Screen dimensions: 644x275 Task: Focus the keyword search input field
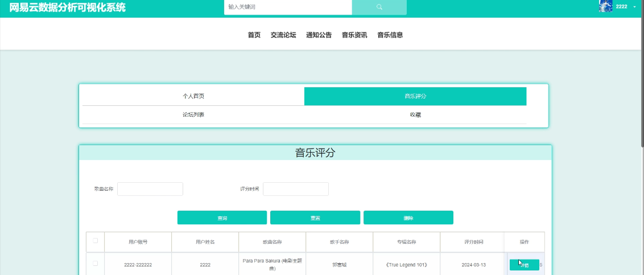(x=288, y=7)
